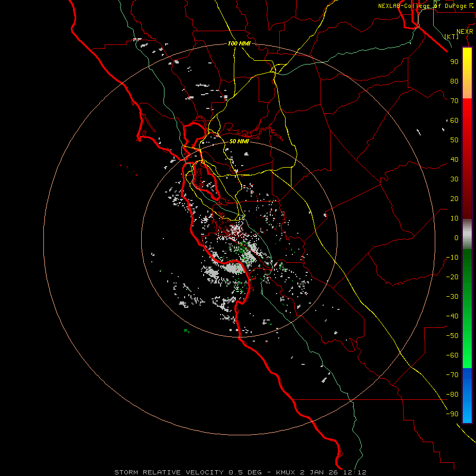
Task: Click the 80 value on the velocity scale
Action: [x=454, y=81]
